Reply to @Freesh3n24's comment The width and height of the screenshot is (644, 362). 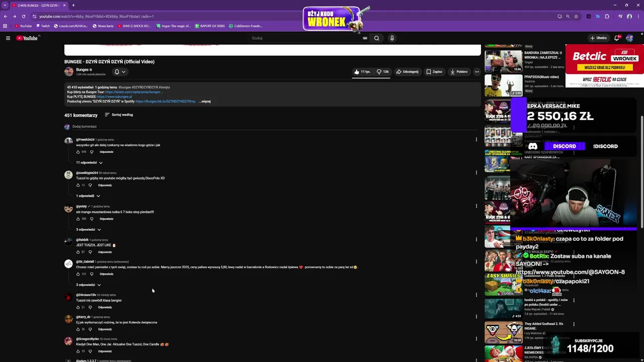tap(107, 152)
